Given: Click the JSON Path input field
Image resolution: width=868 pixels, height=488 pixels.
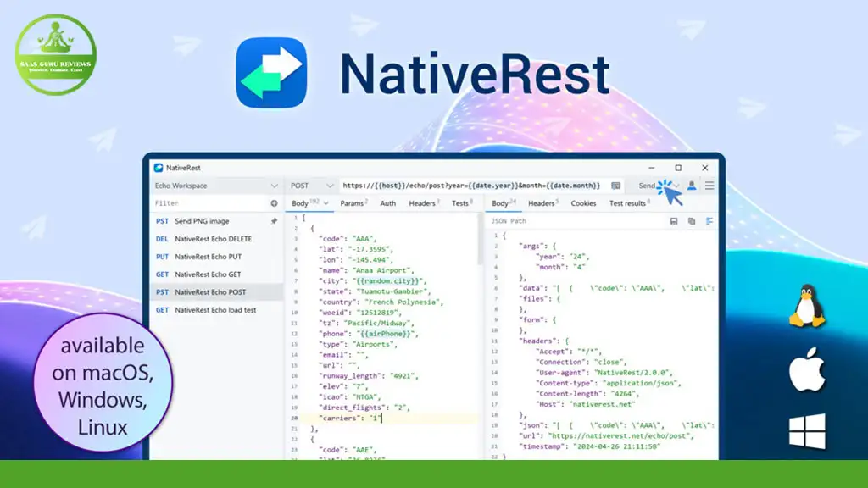Looking at the screenshot, I should [x=576, y=221].
